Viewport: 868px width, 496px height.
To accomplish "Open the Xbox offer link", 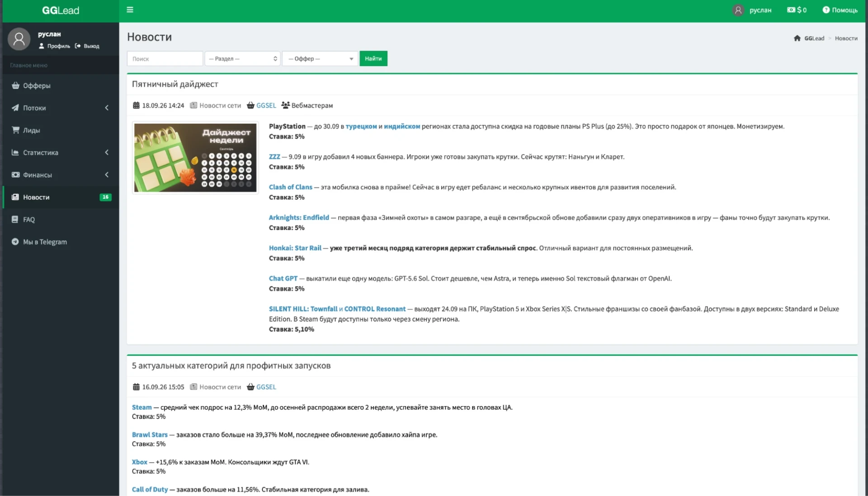I will tap(140, 462).
